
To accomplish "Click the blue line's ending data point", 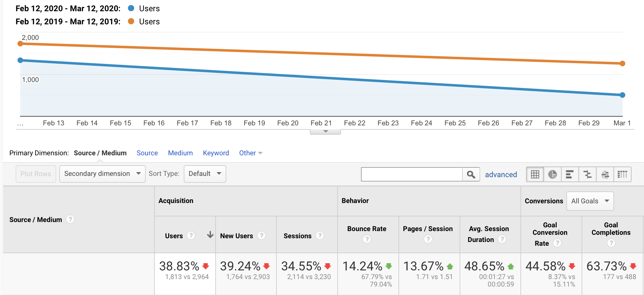I will point(622,95).
